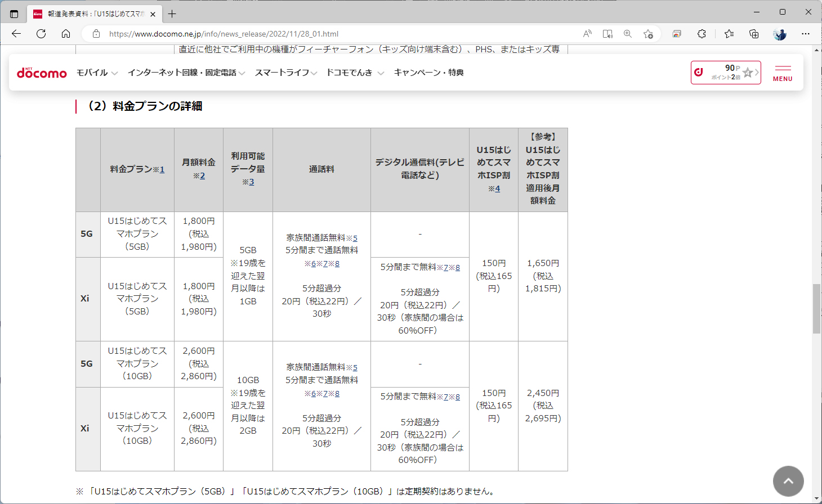This screenshot has height=504, width=822.
Task: Open the Favorites star-list icon
Action: [729, 34]
